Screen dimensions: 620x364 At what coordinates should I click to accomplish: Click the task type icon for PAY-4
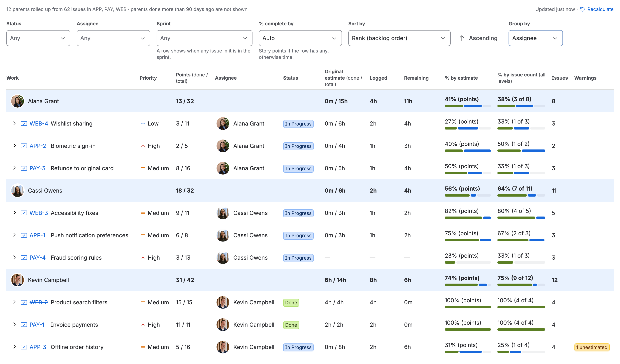pos(24,258)
